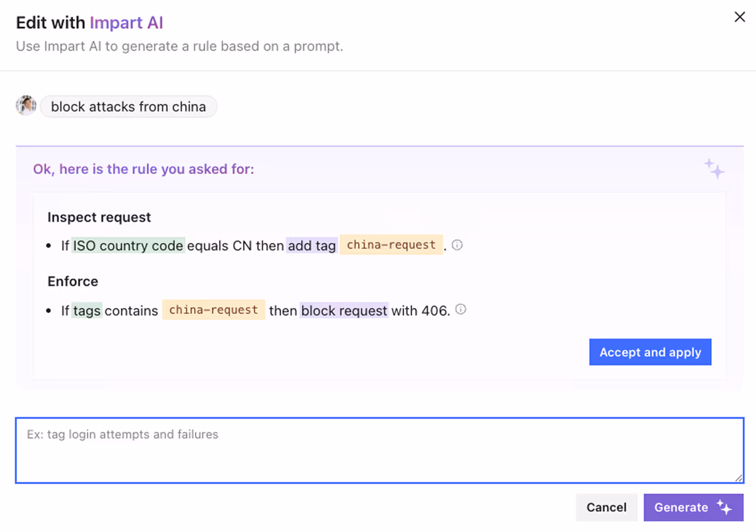The image size is (756, 532).
Task: Click the 'ISO country code' highlighted field
Action: coord(128,245)
